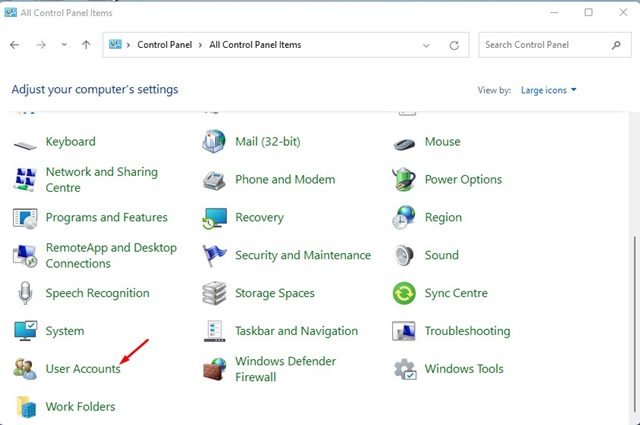Open the Region globe icon
This screenshot has width=640, height=425.
(x=404, y=217)
